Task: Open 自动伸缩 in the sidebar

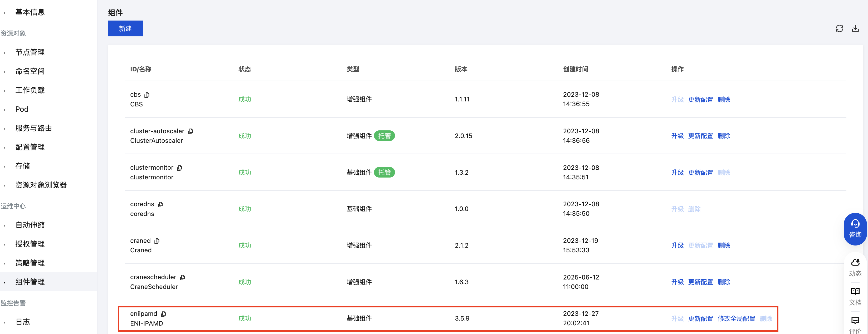Action: tap(30, 225)
